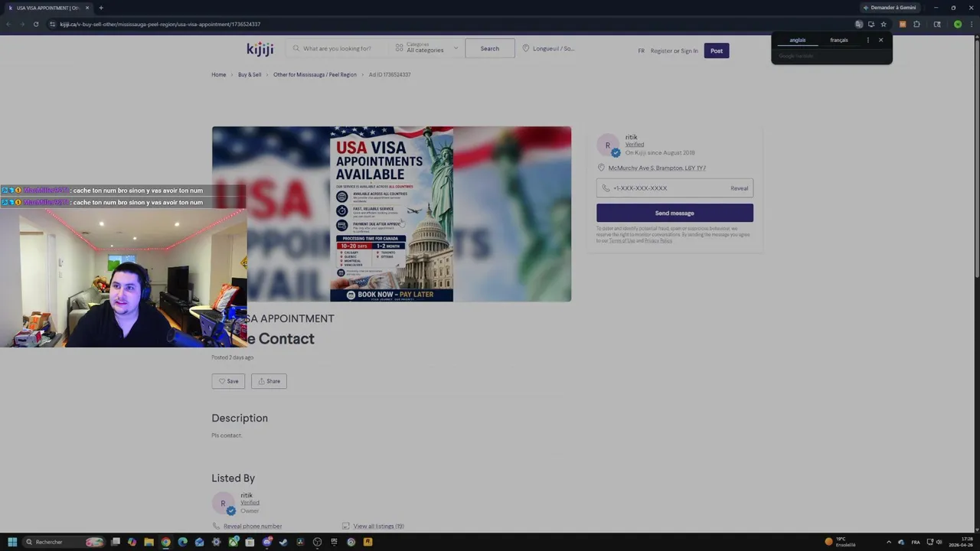
Task: Reload the page
Action: tap(35, 24)
